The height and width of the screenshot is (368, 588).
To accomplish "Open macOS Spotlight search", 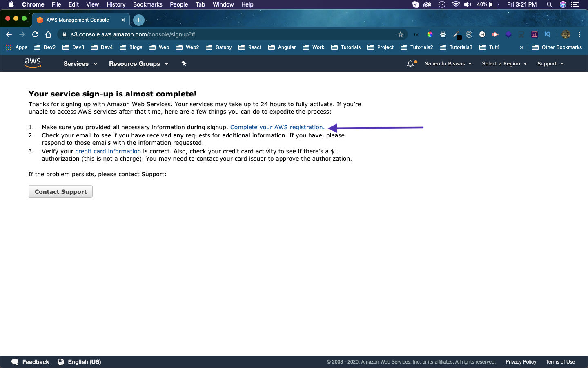I will pyautogui.click(x=550, y=4).
